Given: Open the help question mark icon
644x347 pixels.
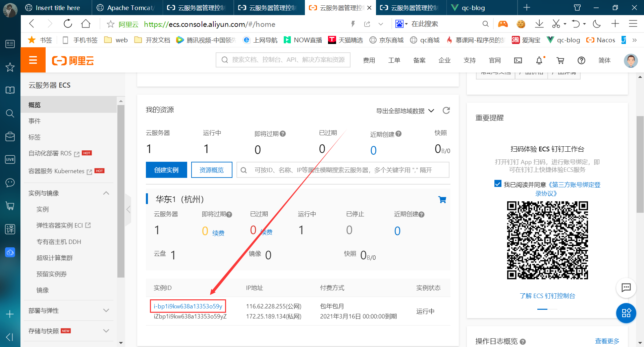Looking at the screenshot, I should point(581,60).
